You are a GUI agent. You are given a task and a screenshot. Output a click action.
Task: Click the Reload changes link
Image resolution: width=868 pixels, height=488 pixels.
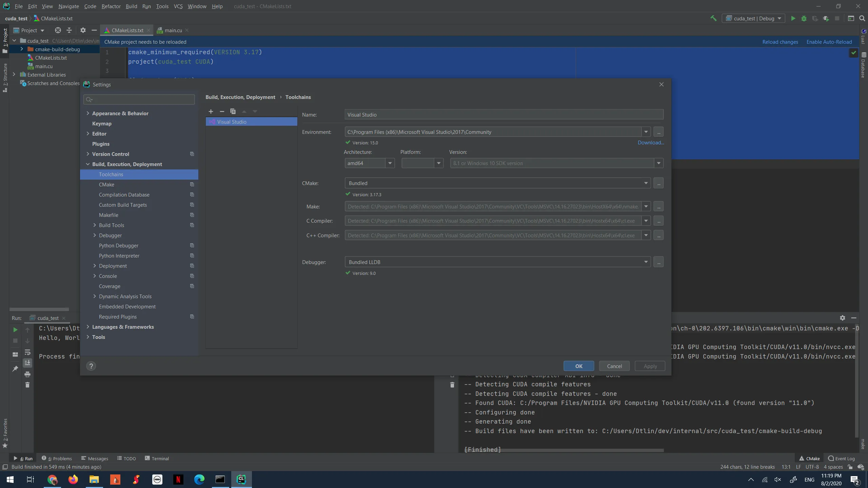tap(780, 42)
